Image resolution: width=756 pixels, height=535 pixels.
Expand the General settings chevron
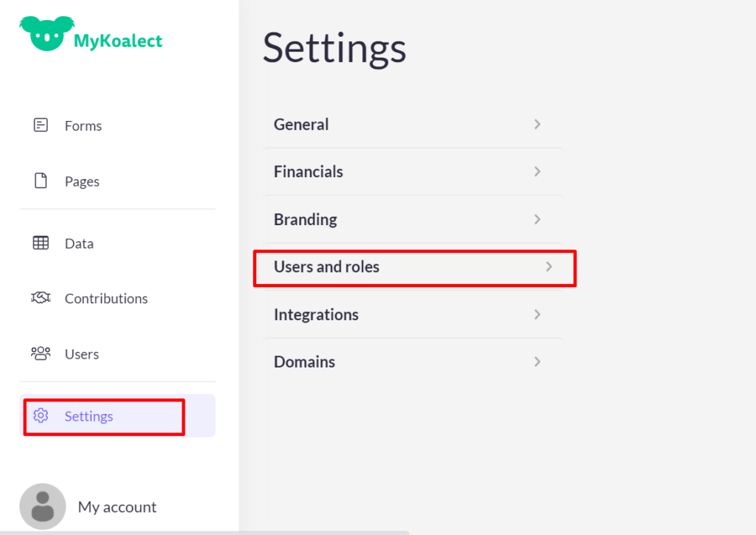click(x=537, y=124)
